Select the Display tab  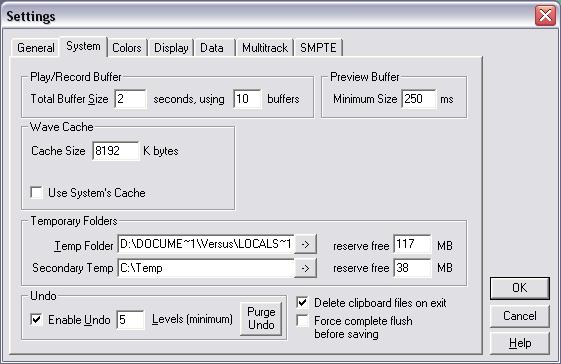click(171, 48)
